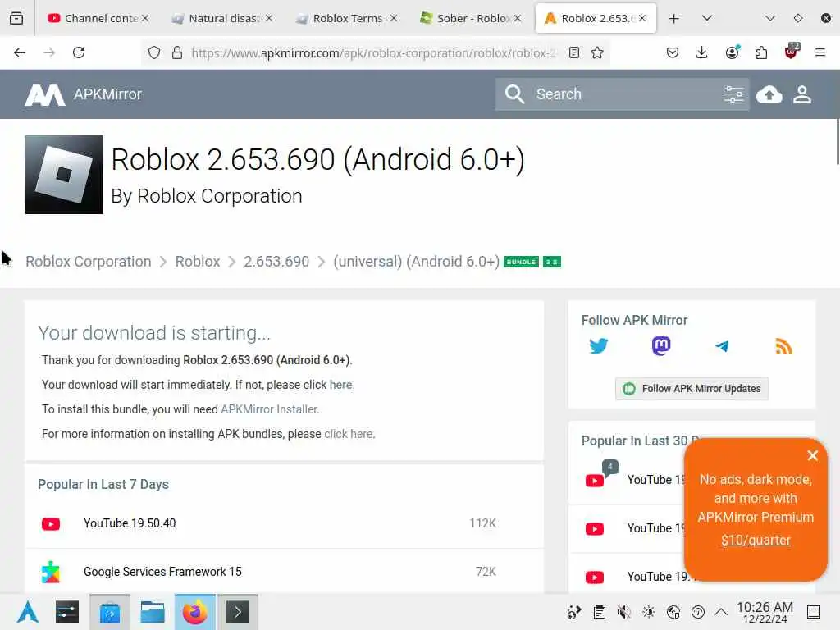
Task: Click the Roblox app icon thumbnail
Action: [x=64, y=175]
